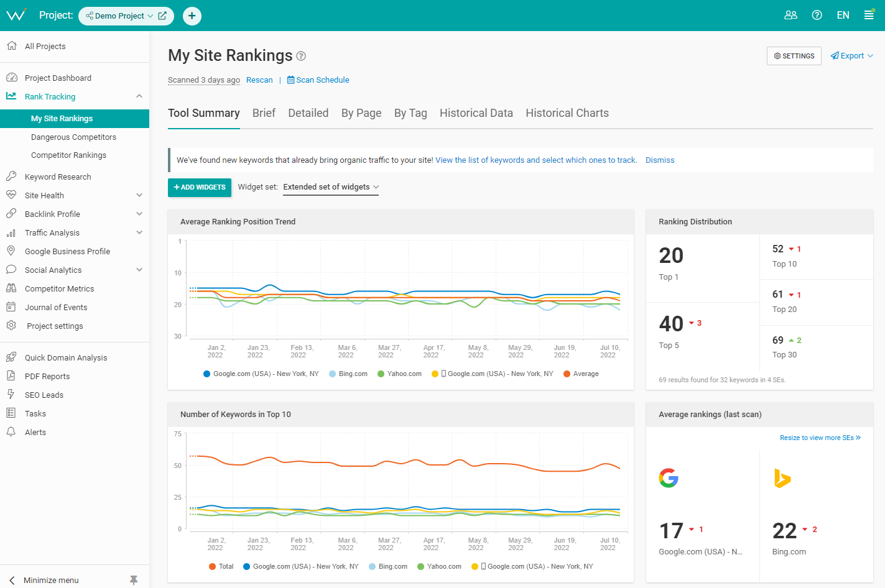Image resolution: width=885 pixels, height=588 pixels.
Task: Click the add new project plus icon
Action: (x=192, y=16)
